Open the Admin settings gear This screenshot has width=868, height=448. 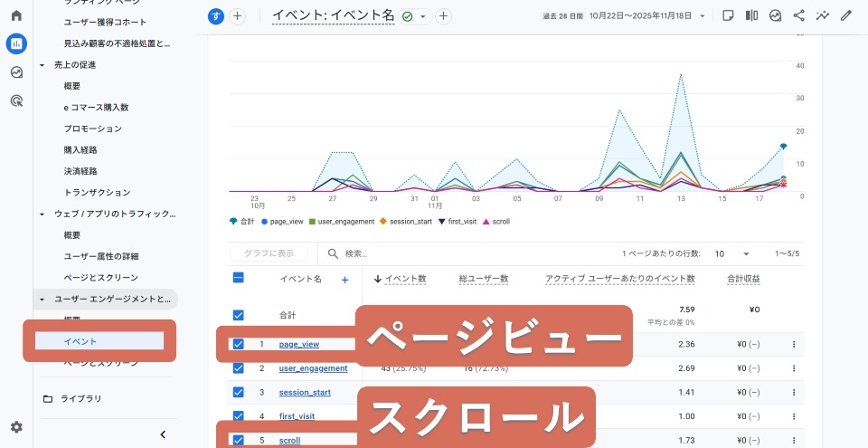[x=16, y=427]
